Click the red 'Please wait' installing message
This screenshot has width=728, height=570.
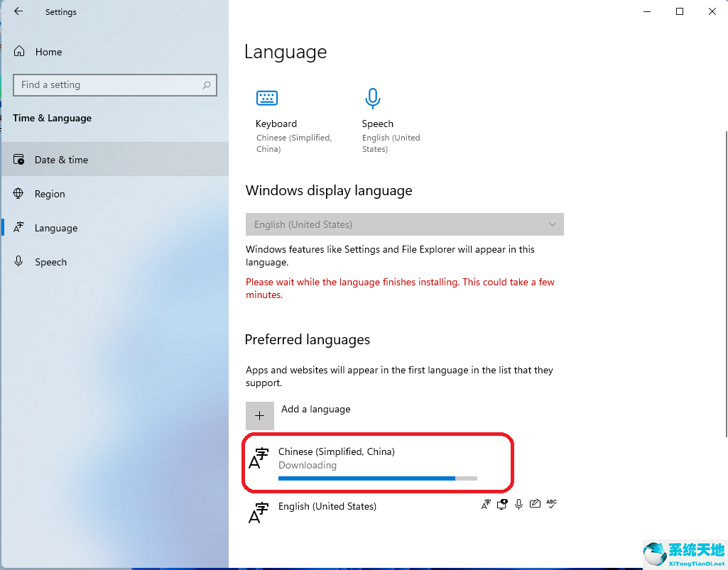400,288
